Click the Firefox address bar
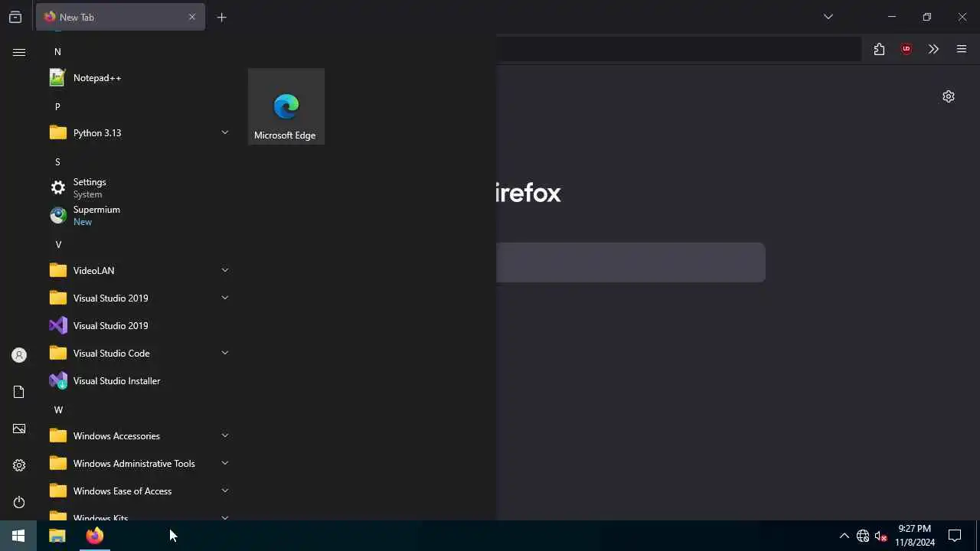The width and height of the screenshot is (980, 551). point(678,50)
